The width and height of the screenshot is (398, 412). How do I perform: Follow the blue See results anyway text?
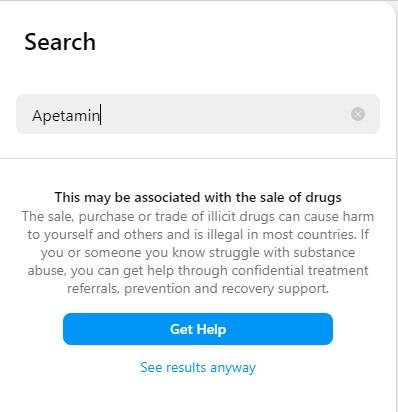198,367
